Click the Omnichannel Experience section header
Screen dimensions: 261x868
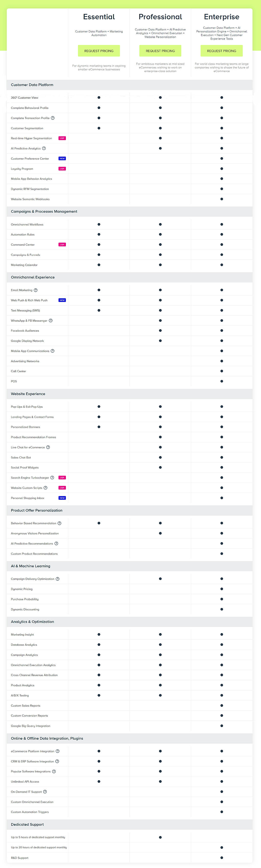coord(33,277)
